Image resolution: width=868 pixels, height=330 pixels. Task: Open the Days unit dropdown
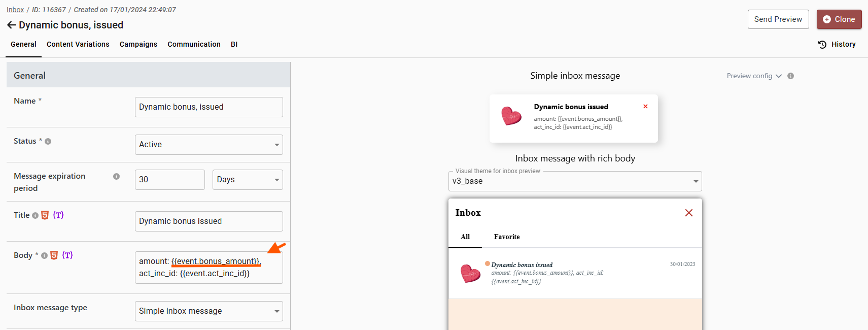pyautogui.click(x=247, y=180)
